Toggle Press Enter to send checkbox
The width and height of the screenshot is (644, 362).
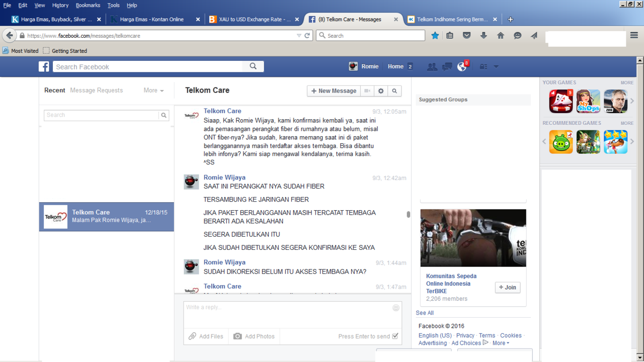point(395,336)
